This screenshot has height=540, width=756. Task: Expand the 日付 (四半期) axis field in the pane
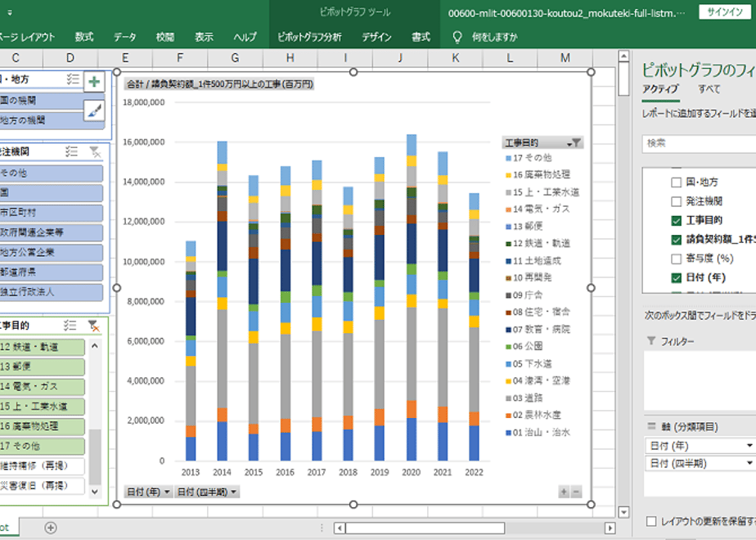(x=749, y=463)
